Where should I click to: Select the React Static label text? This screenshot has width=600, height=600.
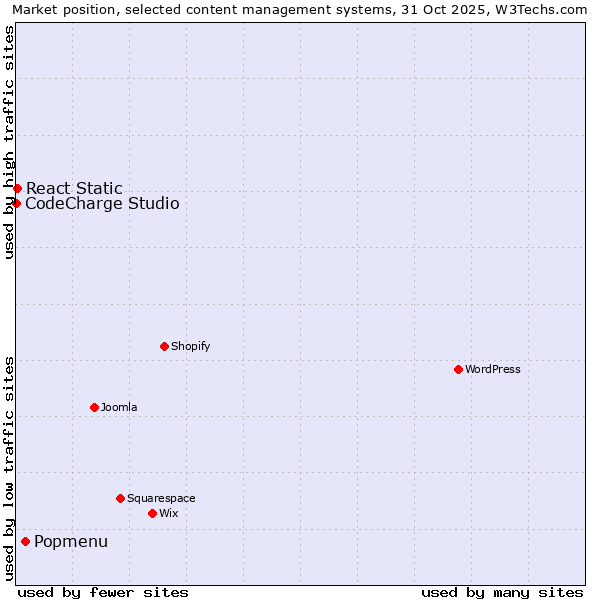74,188
